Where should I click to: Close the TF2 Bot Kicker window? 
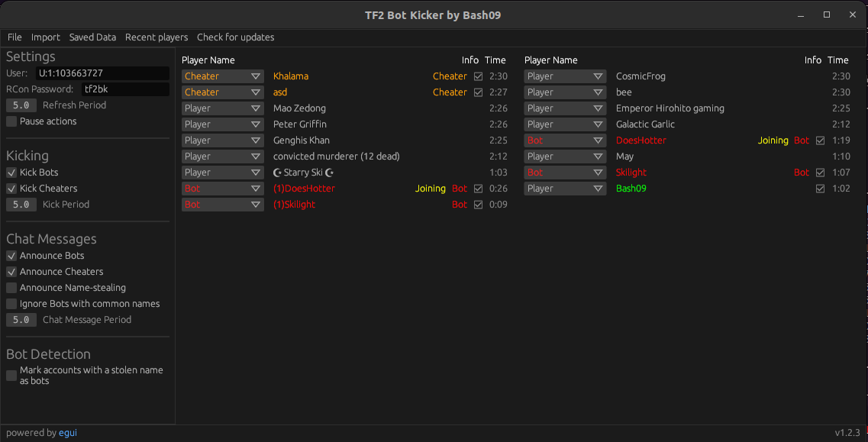point(853,15)
